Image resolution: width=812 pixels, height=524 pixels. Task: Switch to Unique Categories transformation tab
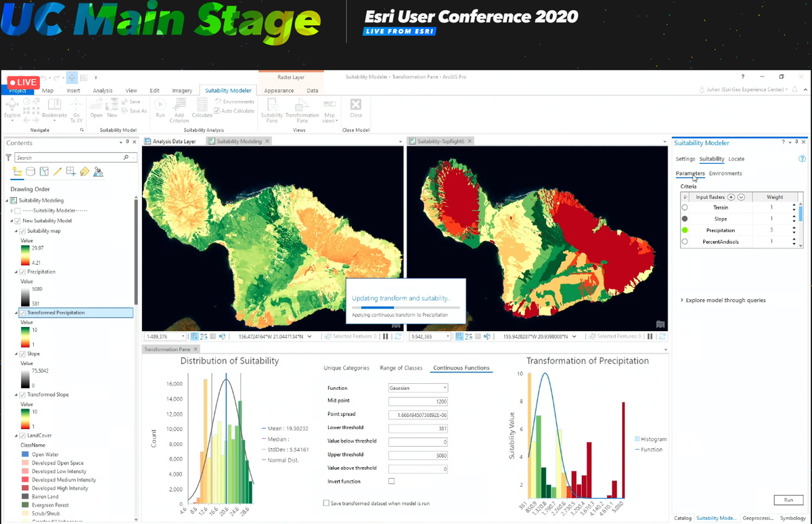pos(346,368)
